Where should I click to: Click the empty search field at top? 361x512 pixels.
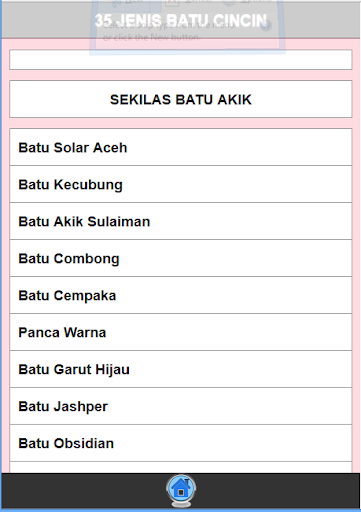[181, 60]
